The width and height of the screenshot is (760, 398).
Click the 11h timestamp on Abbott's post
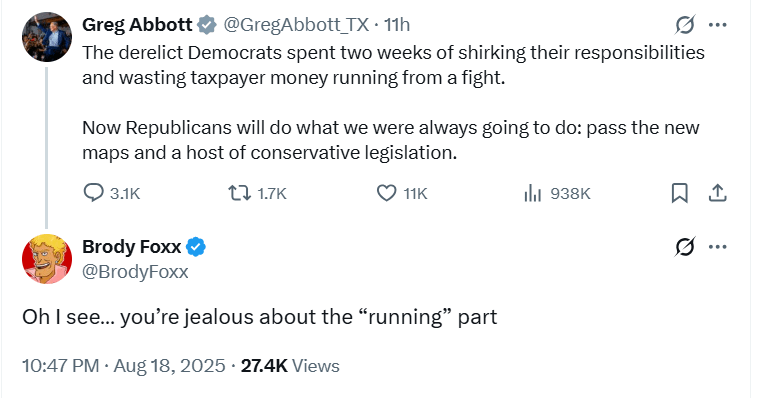point(397,24)
